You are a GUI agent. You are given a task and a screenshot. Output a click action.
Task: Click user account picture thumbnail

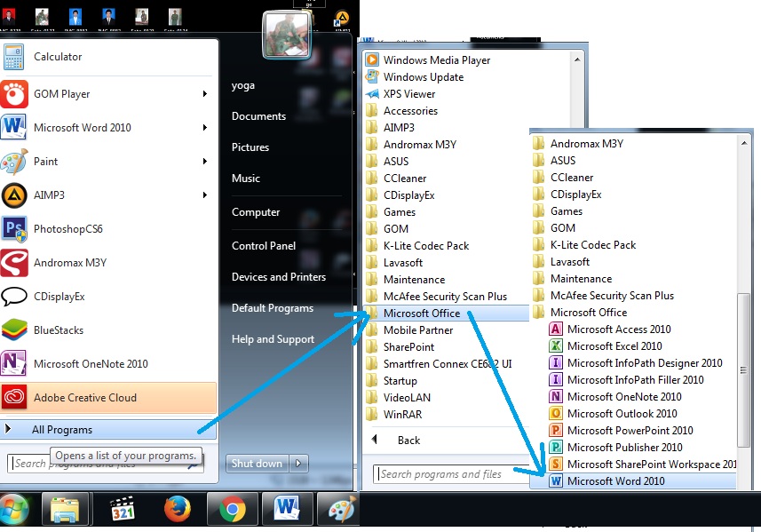286,36
